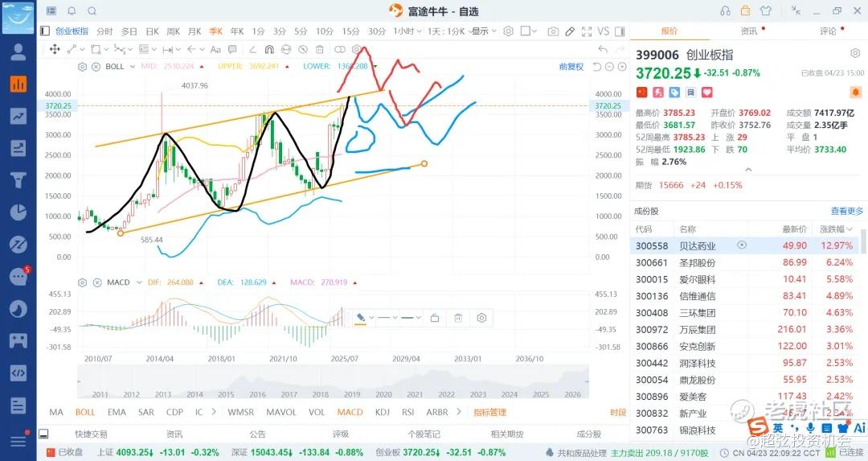Remove MACD indicator with its X icon

point(97,282)
